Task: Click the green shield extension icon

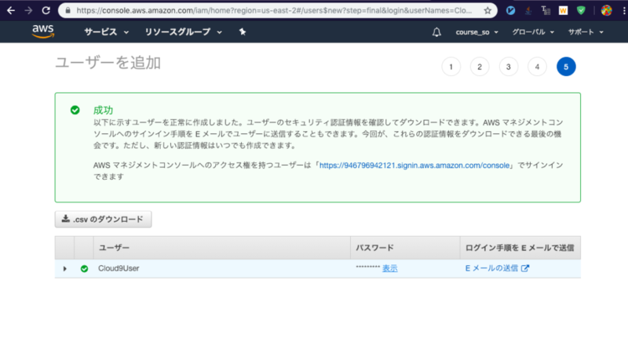Action: pyautogui.click(x=581, y=11)
